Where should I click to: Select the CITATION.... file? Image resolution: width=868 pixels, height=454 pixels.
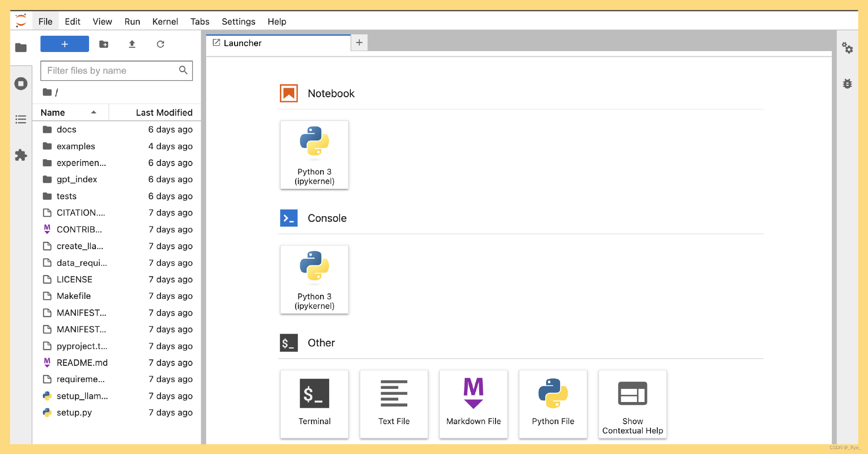click(117, 213)
